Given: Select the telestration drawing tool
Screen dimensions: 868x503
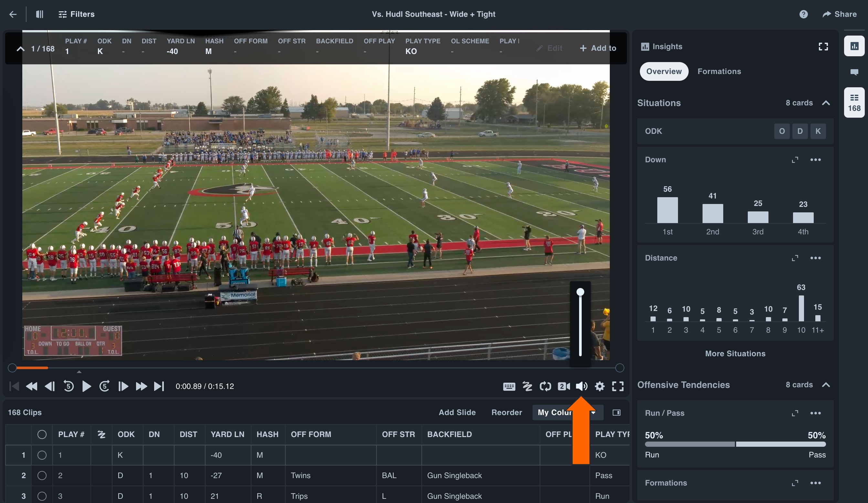Looking at the screenshot, I should [527, 386].
